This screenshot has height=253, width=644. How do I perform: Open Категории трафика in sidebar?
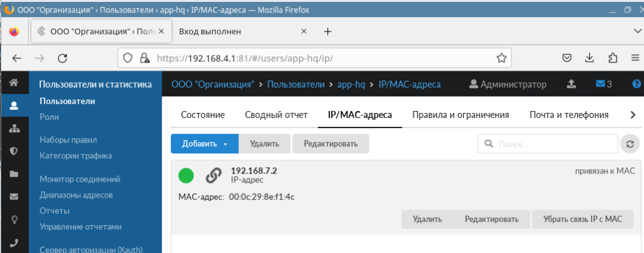coord(76,156)
